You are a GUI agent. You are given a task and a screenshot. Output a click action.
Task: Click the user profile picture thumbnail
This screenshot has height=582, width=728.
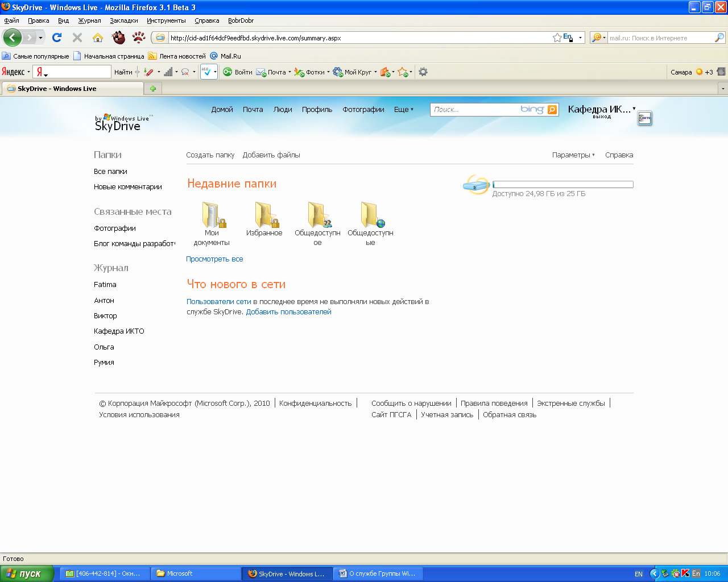tap(644, 118)
